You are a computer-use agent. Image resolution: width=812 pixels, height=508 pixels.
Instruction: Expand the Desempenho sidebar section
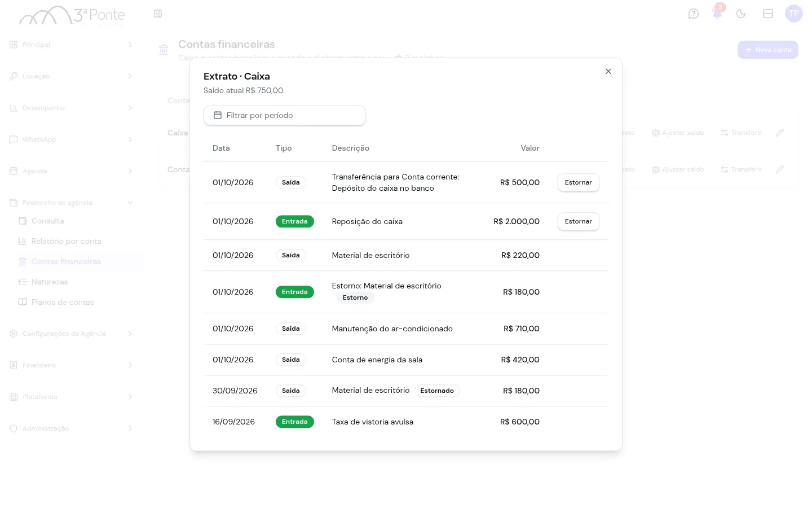[71, 108]
